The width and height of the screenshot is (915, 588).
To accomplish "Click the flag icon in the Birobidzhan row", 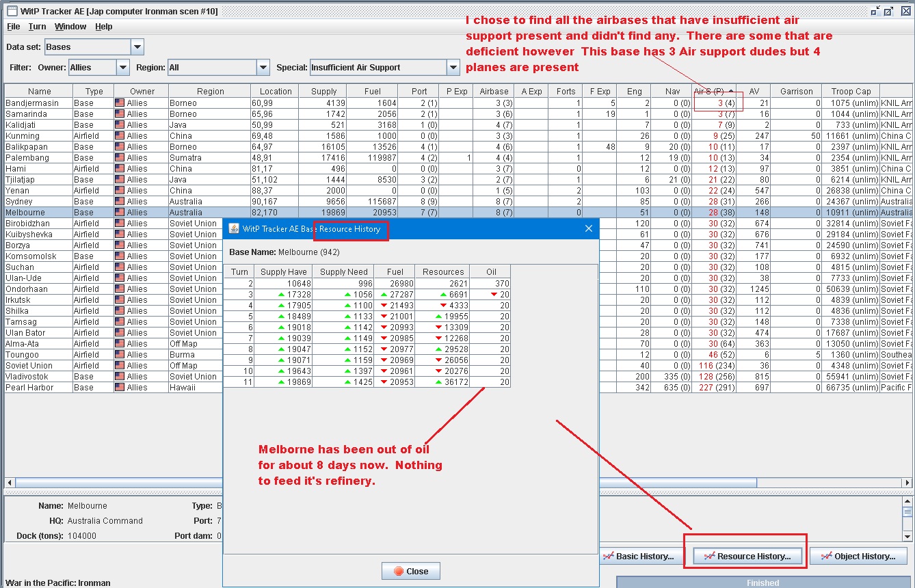I will click(120, 224).
